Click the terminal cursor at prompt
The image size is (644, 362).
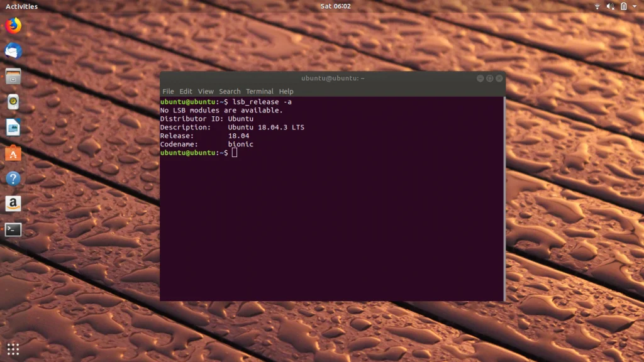(x=235, y=153)
